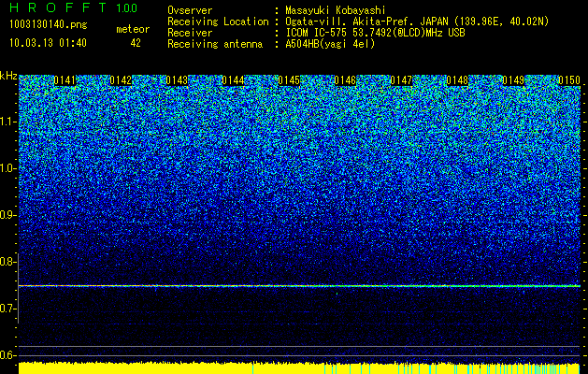This screenshot has width=588, height=374.
Task: Click the 0.8 kHz axis label
Action: (x=7, y=262)
